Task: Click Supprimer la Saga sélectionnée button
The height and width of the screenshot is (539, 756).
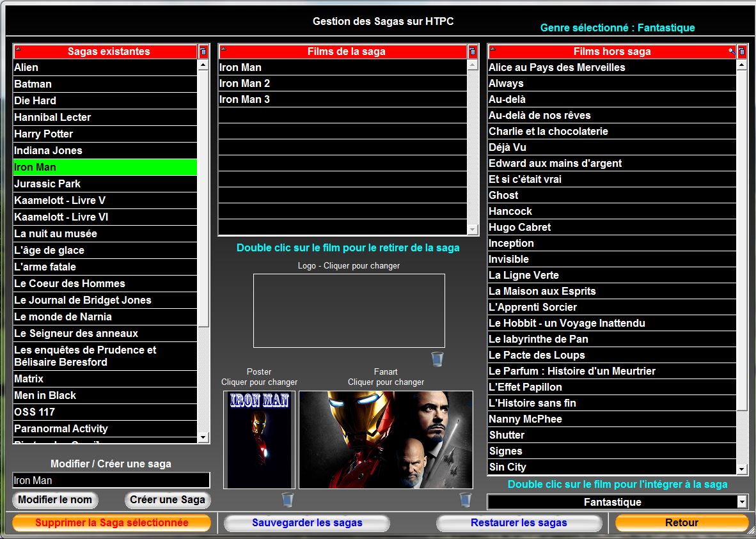Action: (x=111, y=522)
